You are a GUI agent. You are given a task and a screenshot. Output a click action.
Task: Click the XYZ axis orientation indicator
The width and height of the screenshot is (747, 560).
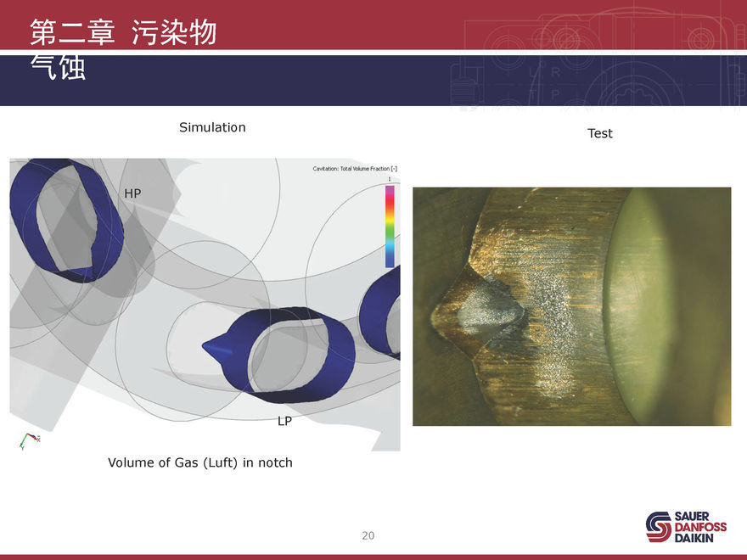pyautogui.click(x=30, y=441)
